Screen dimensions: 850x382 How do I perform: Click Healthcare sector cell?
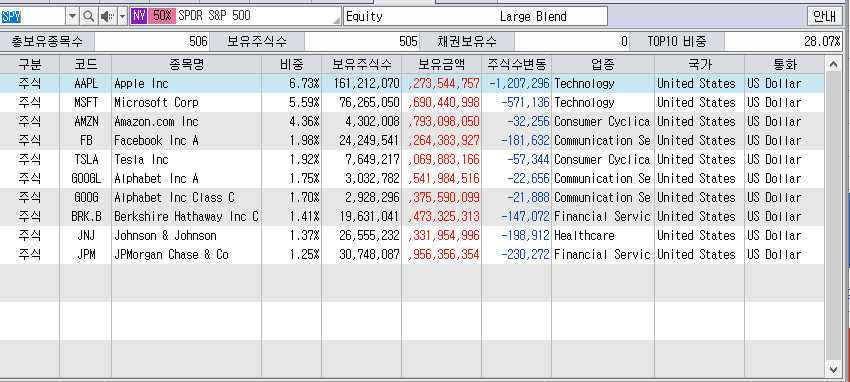tap(603, 235)
